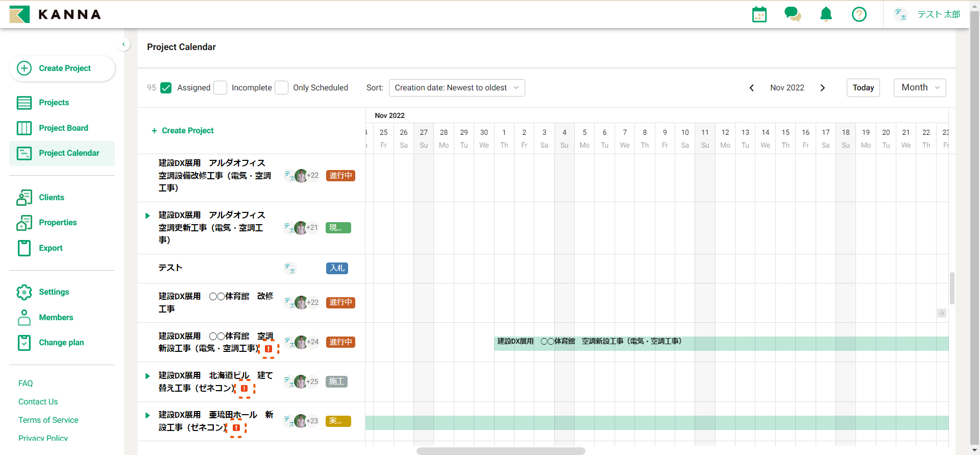Open Project Board in the sidebar
980x455 pixels.
tap(63, 128)
